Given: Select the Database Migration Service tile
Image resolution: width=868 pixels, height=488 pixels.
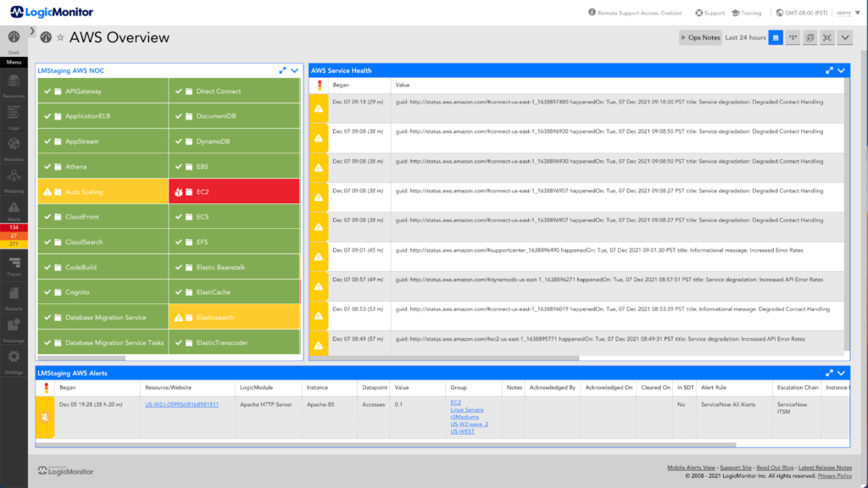Looking at the screenshot, I should tap(103, 318).
